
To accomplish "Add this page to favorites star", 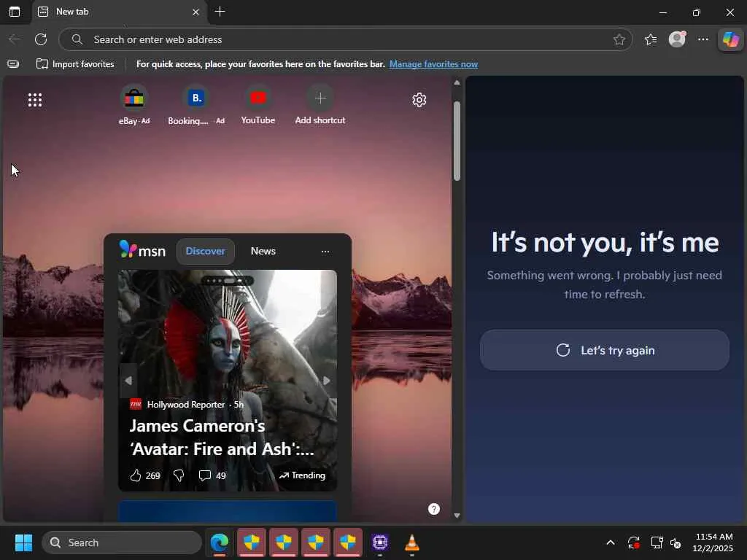I will coord(619,39).
